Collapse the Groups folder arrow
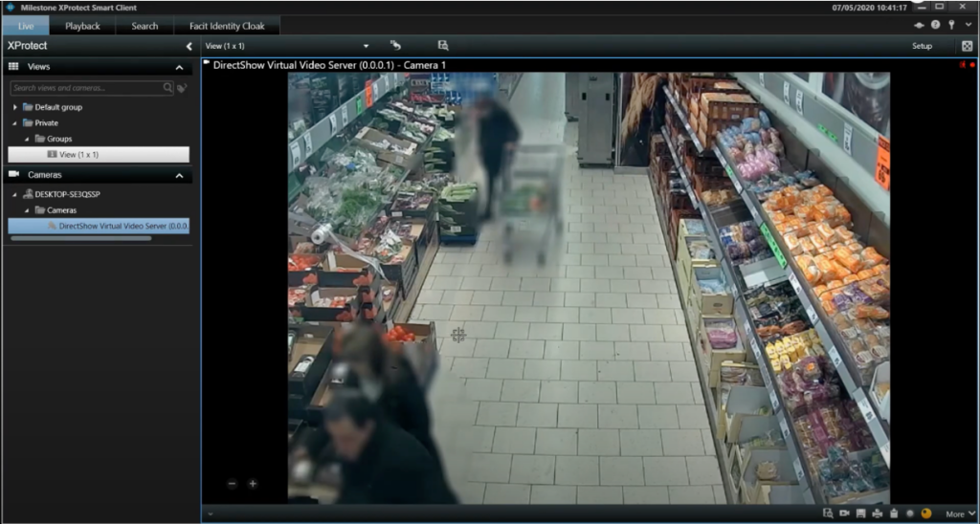The image size is (980, 524). pos(27,139)
